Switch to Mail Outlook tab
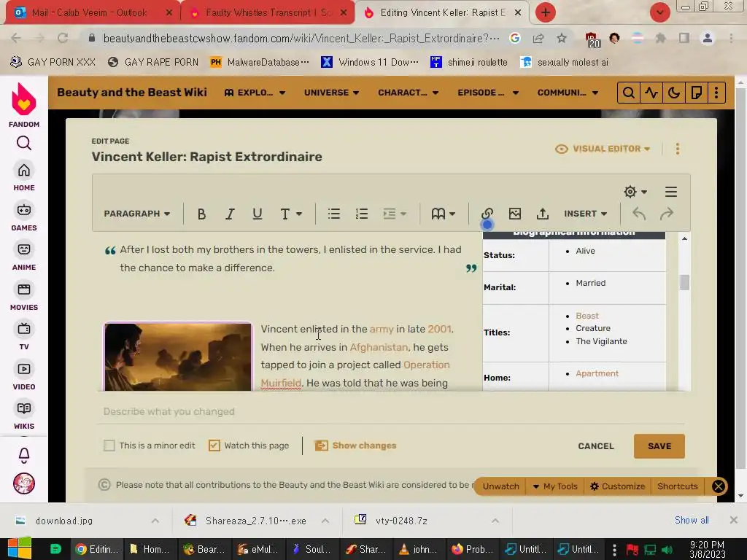Image resolution: width=747 pixels, height=560 pixels. point(89,13)
